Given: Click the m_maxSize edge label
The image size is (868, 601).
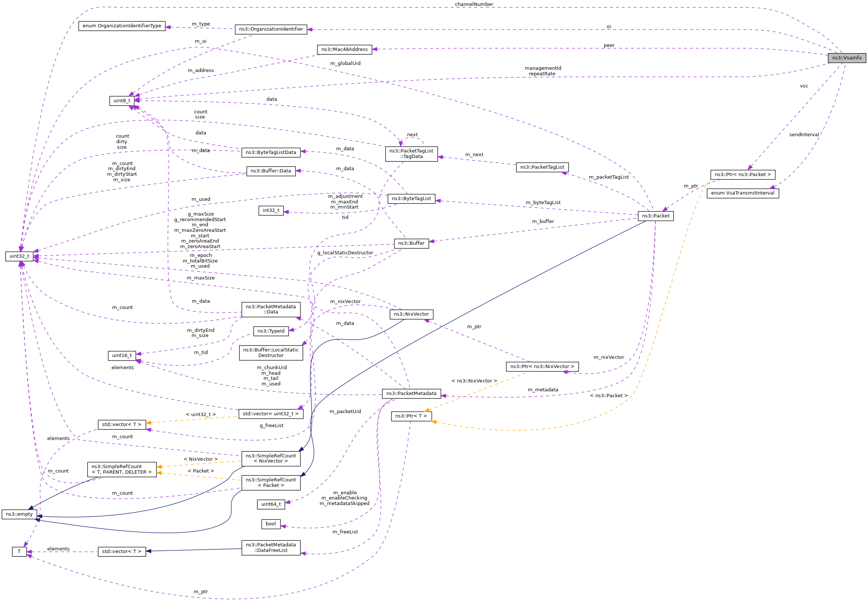Looking at the screenshot, I should (201, 278).
